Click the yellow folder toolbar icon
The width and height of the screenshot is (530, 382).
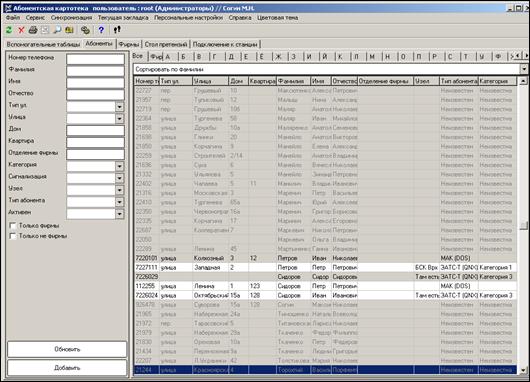[x=69, y=30]
